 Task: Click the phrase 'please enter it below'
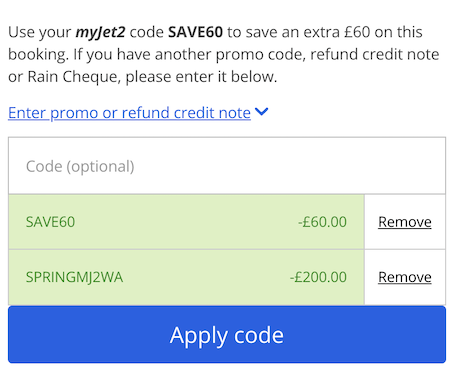(201, 77)
